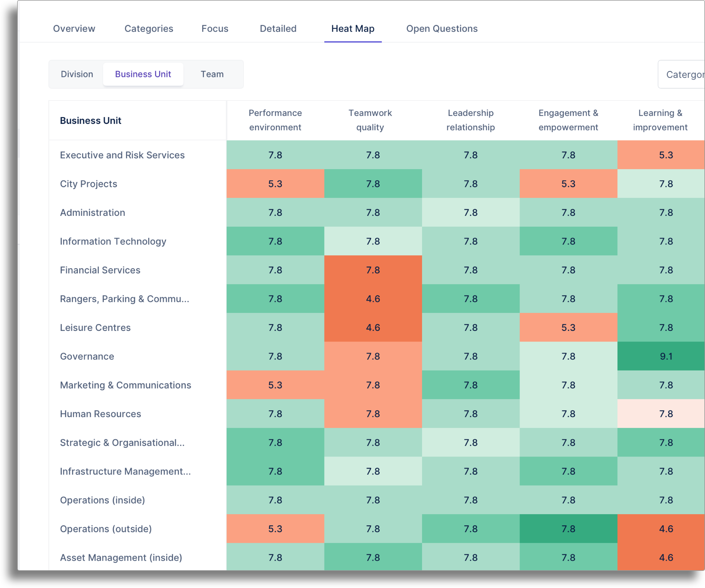Screen dimensions: 705x588
Task: Open the Overview tab
Action: point(74,29)
